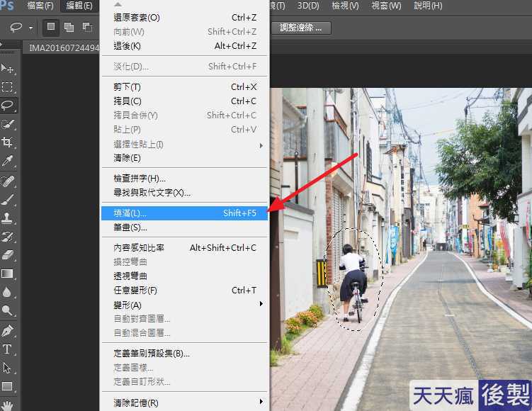Choose 清除(E) command
532x411 pixels.
(x=185, y=158)
